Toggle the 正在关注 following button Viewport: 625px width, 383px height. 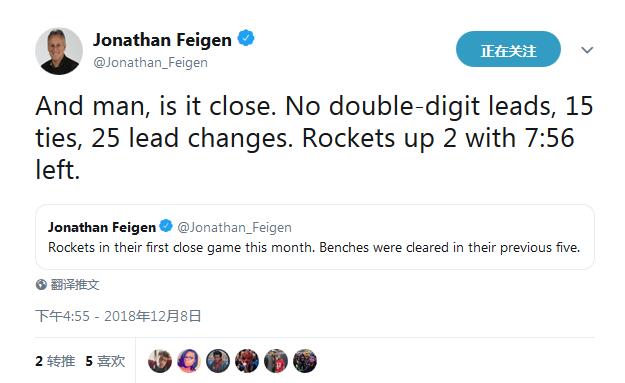[x=508, y=49]
